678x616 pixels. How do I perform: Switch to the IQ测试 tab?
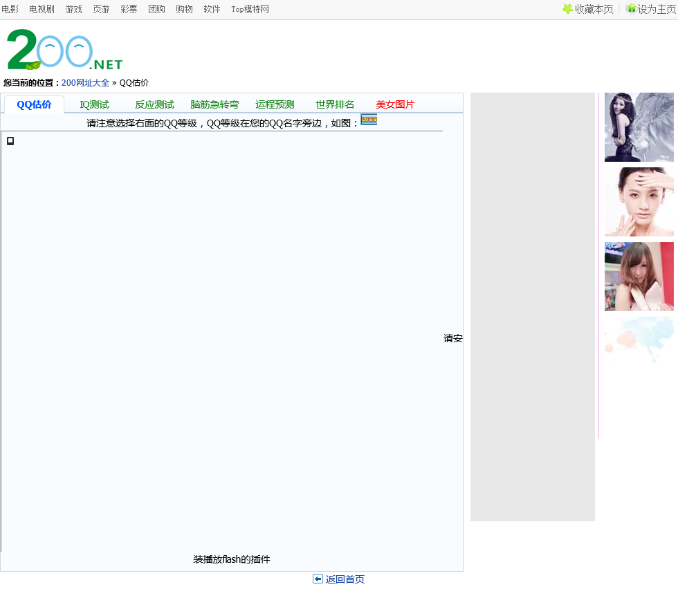[x=94, y=104]
